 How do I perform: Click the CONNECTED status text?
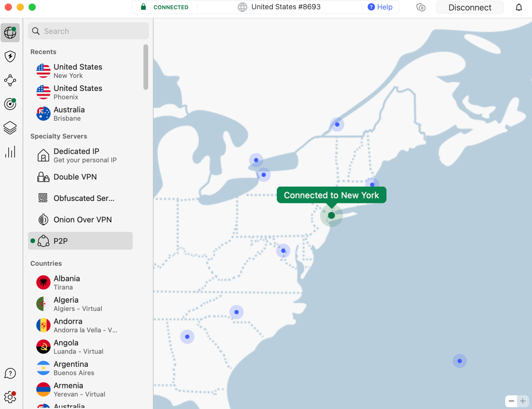(170, 7)
